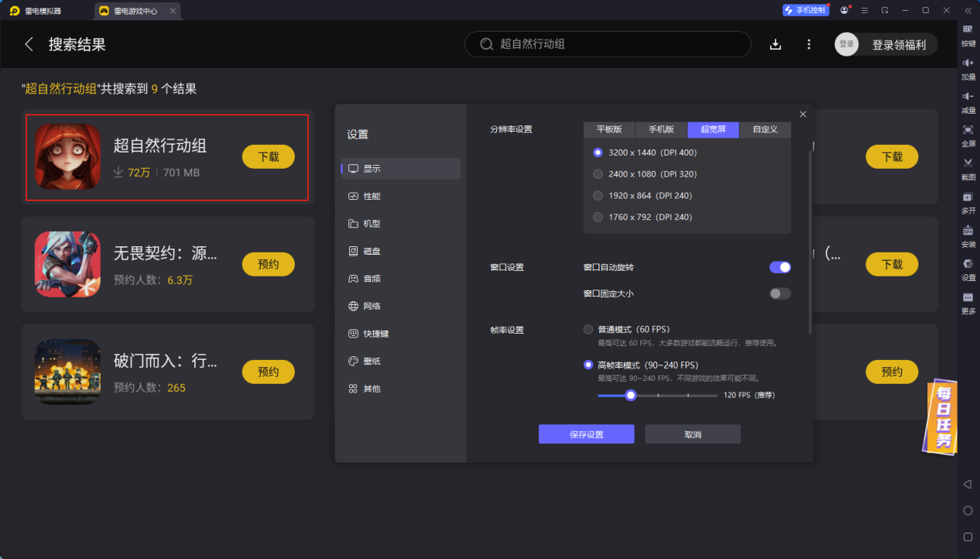Open emulator 设置 from the right sidebar
The width and height of the screenshot is (980, 559).
coord(968,269)
